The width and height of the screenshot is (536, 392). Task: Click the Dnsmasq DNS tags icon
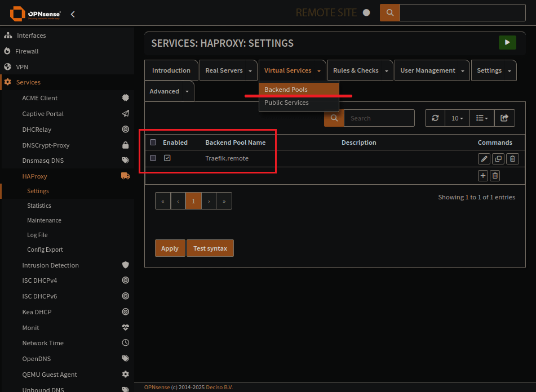pos(126,160)
